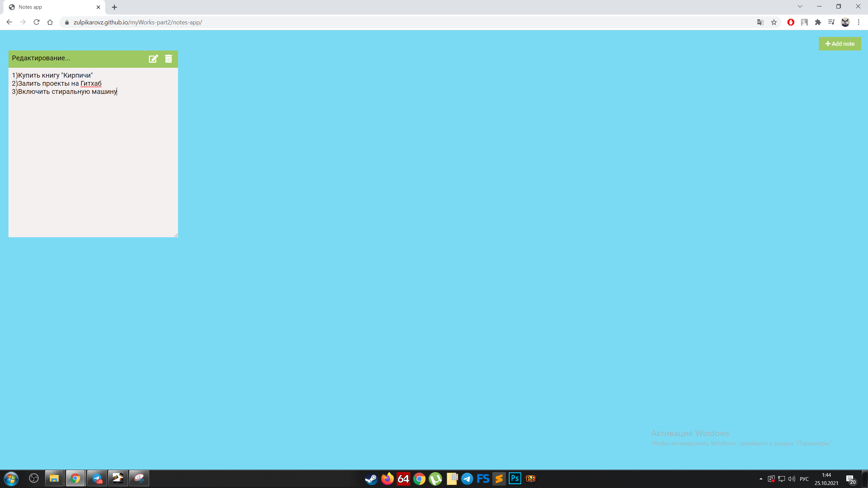Bookmark this page with star icon
Viewport: 868px width, 488px height.
pyautogui.click(x=774, y=22)
